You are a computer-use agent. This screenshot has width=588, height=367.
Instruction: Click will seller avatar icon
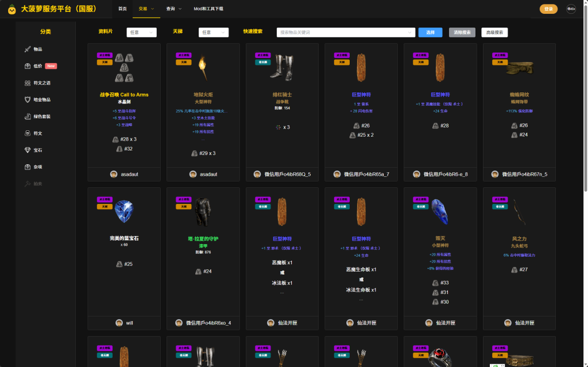(119, 323)
